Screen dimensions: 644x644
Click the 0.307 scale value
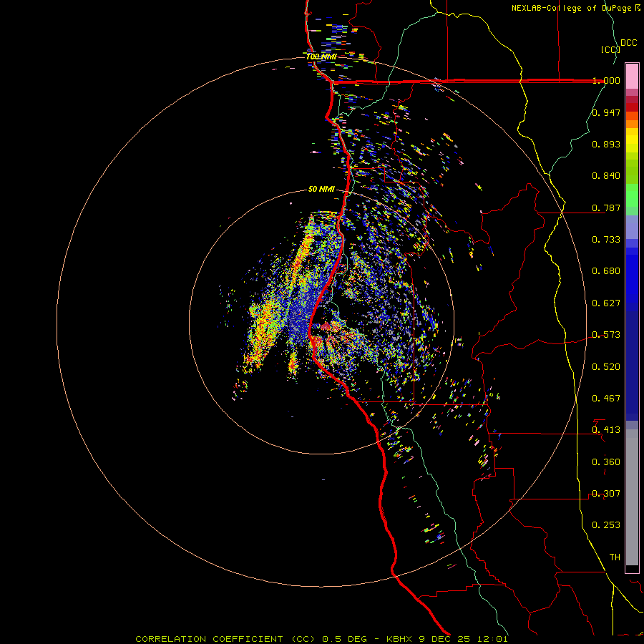click(x=606, y=494)
